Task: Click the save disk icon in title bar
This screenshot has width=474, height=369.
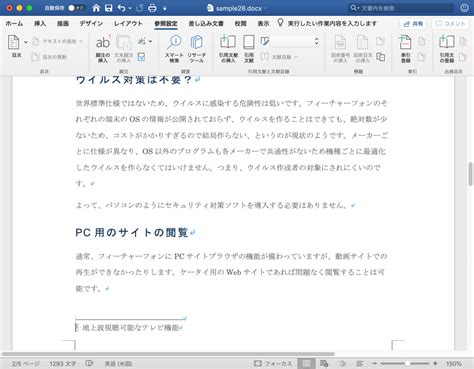Action: 109,8
